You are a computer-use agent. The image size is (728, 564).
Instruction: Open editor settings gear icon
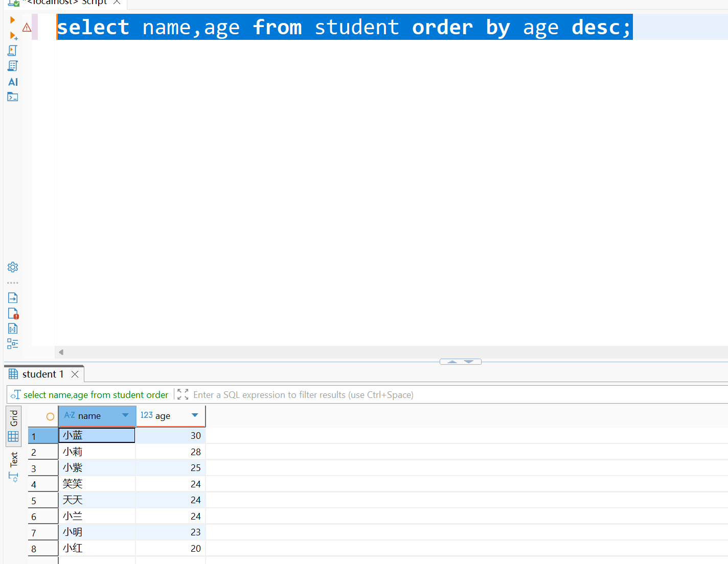(x=13, y=267)
